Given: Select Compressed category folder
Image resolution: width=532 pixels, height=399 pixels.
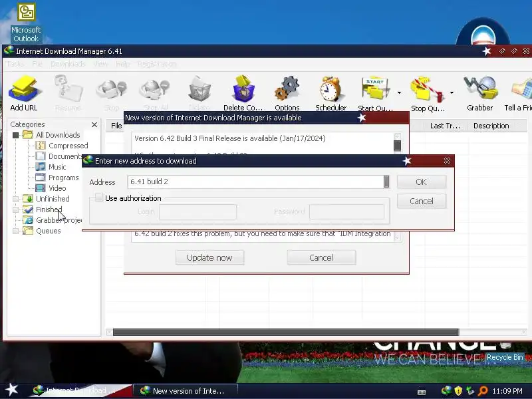Looking at the screenshot, I should click(x=68, y=146).
